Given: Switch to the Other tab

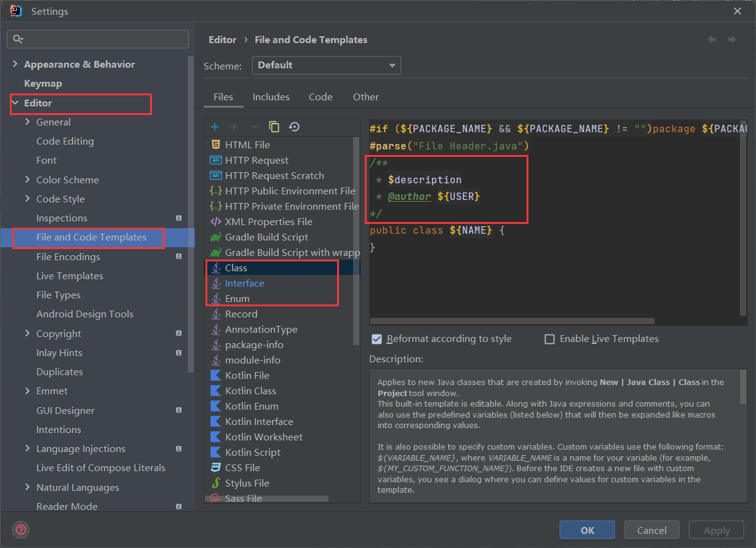Looking at the screenshot, I should coord(366,97).
